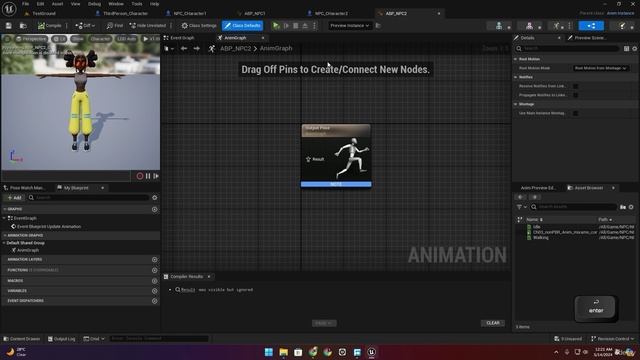The height and width of the screenshot is (360, 640).
Task: Open the Character viewport menu
Action: pyautogui.click(x=100, y=39)
